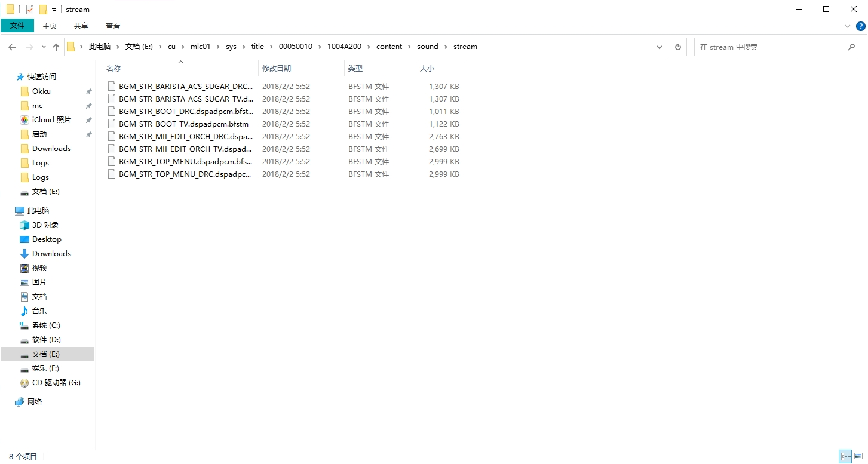
Task: Open recent locations dropdown arrow
Action: click(x=44, y=47)
